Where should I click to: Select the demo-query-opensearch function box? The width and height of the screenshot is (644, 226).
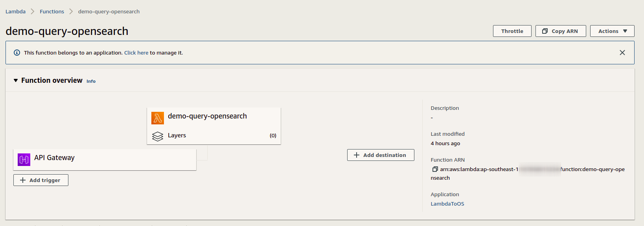(x=214, y=126)
